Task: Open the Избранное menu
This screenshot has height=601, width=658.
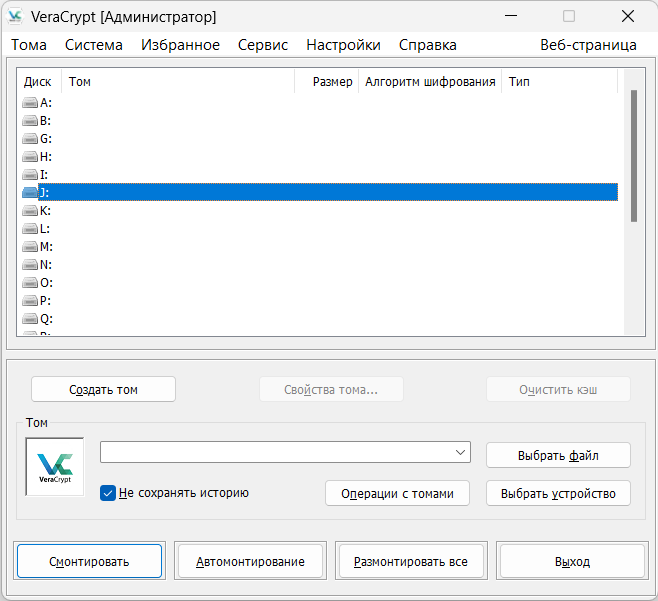Action: coord(180,45)
